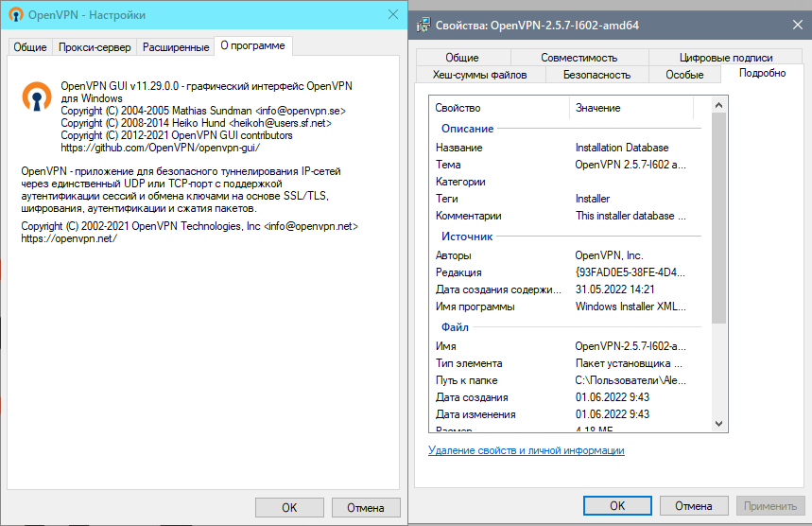The image size is (812, 526).
Task: Select the Название property row
Action: click(x=568, y=148)
